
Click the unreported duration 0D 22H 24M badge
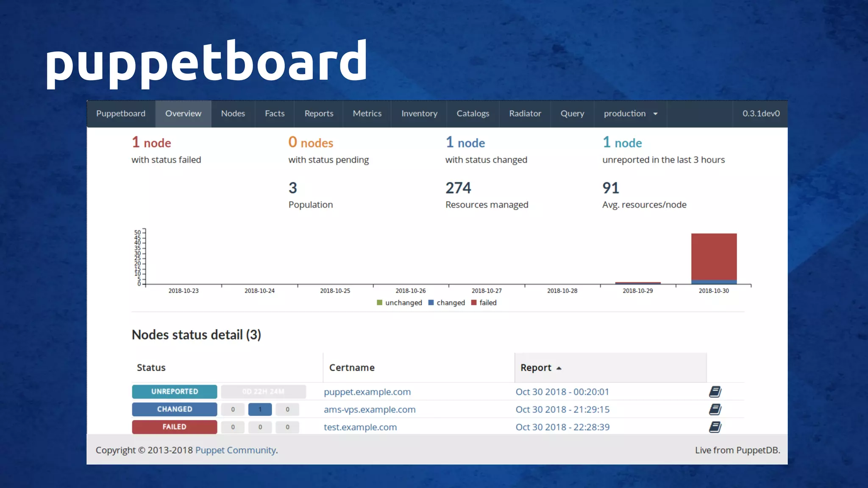point(263,391)
